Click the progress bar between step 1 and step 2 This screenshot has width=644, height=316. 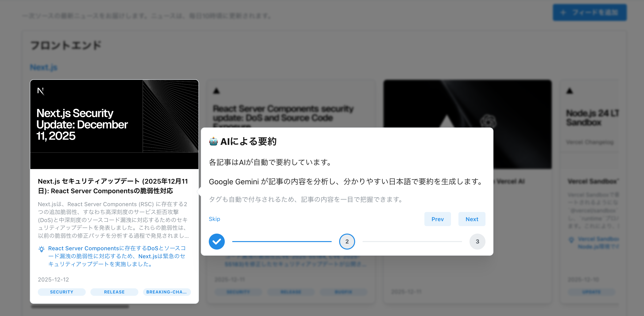(283, 241)
